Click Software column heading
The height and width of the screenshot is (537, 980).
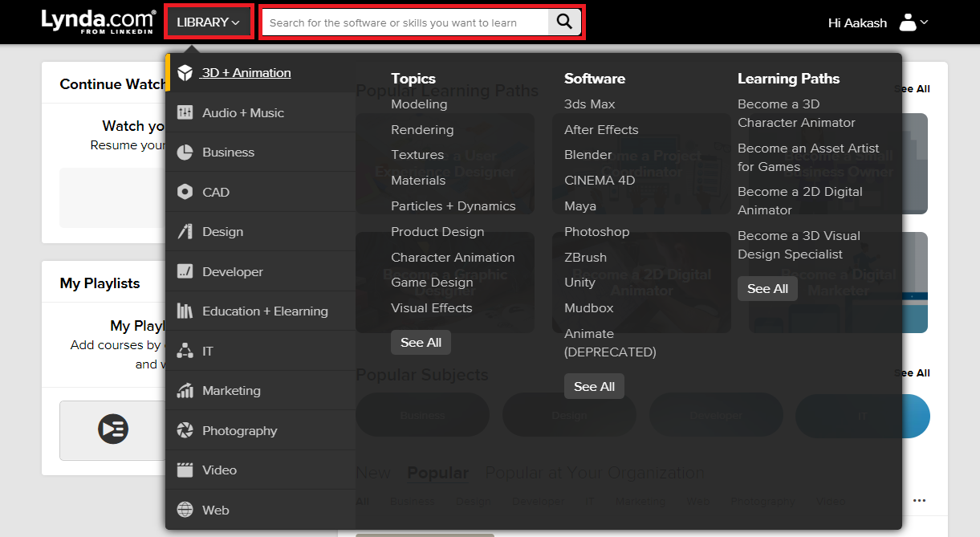coord(595,79)
